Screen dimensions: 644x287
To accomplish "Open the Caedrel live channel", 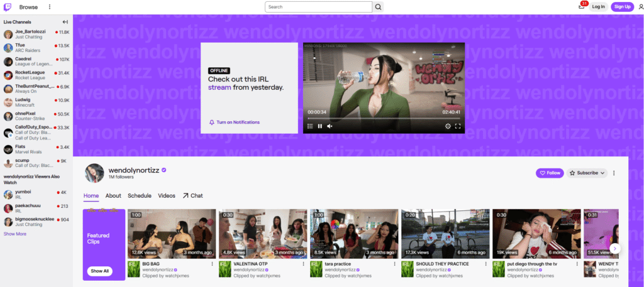I will (36, 62).
